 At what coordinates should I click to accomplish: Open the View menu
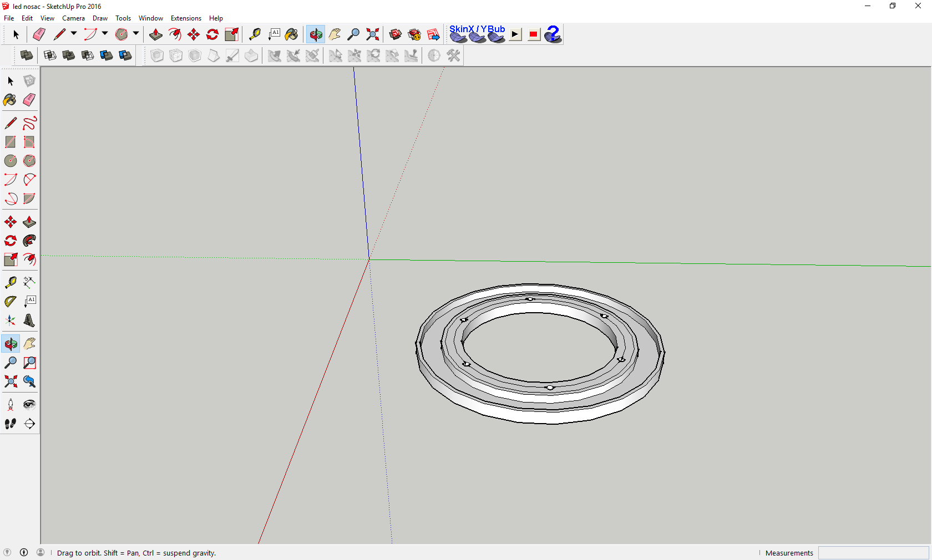click(x=48, y=18)
